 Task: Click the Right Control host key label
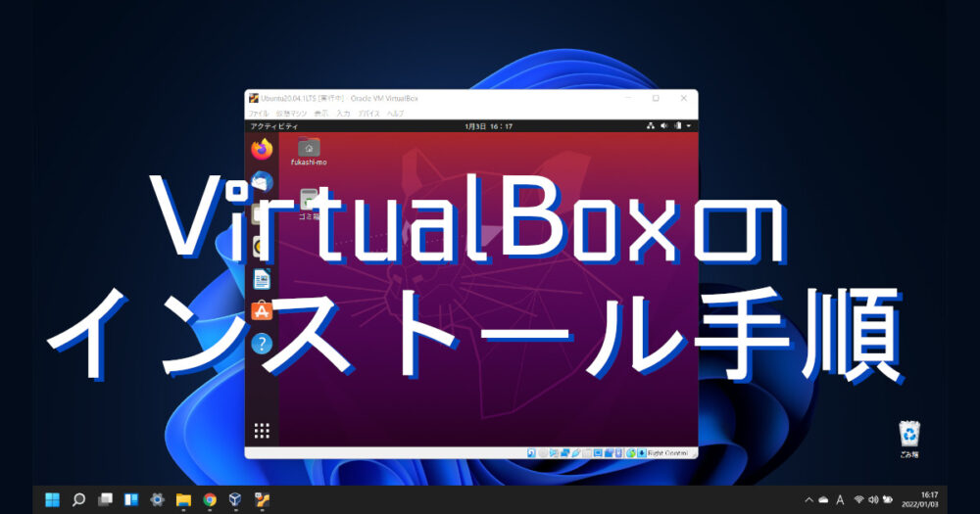(x=668, y=453)
